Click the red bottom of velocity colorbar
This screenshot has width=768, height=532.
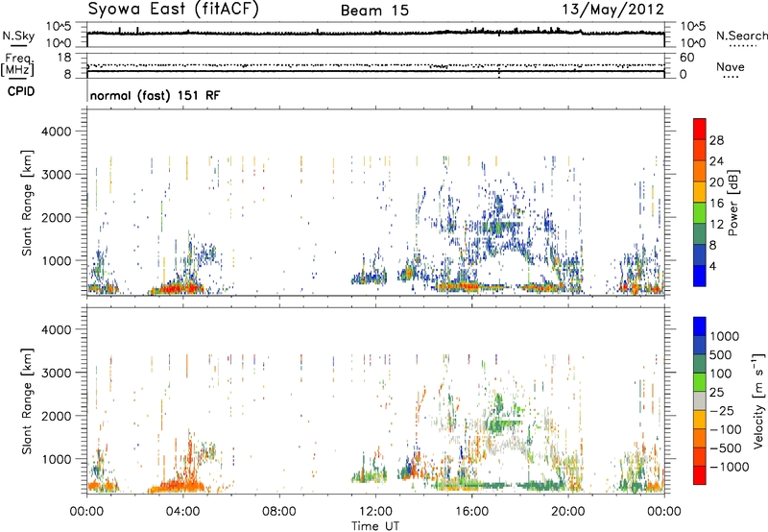click(700, 475)
